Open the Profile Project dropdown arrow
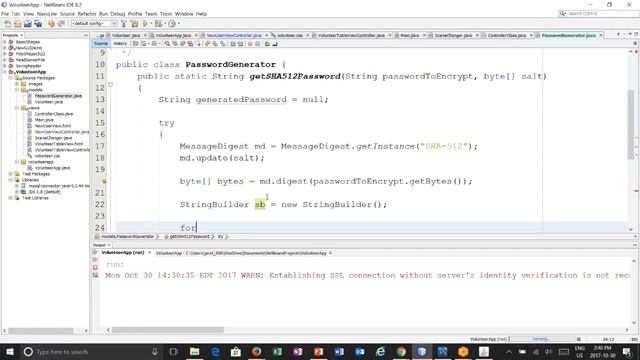640x360 pixels. (x=178, y=24)
